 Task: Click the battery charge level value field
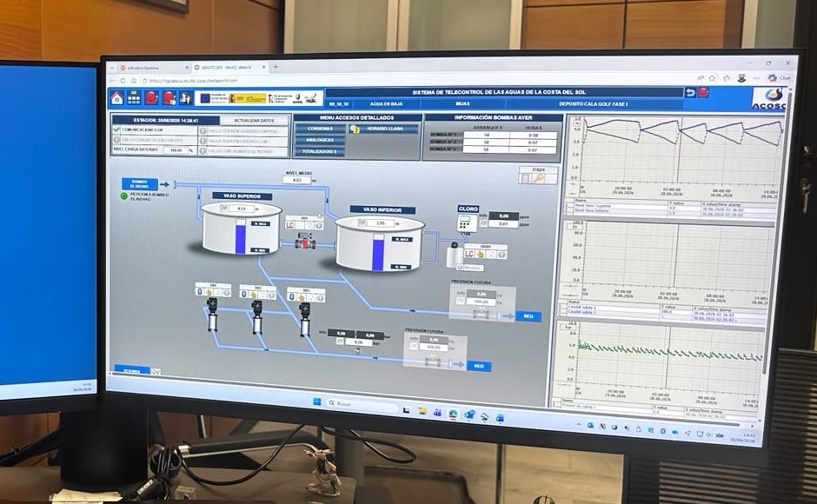176,150
